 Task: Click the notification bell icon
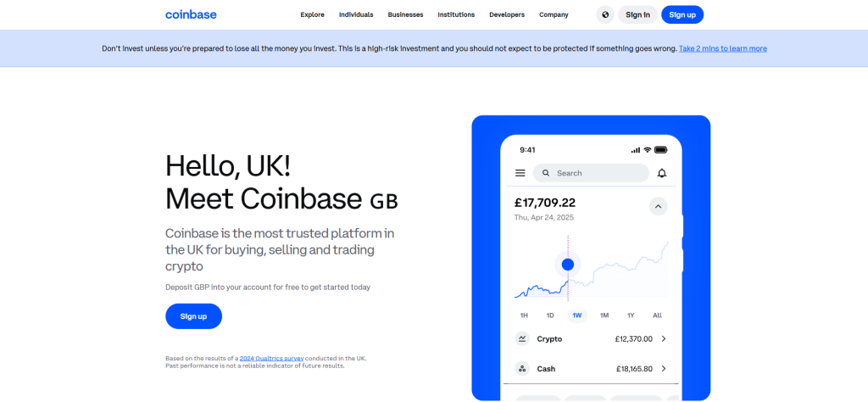[661, 173]
